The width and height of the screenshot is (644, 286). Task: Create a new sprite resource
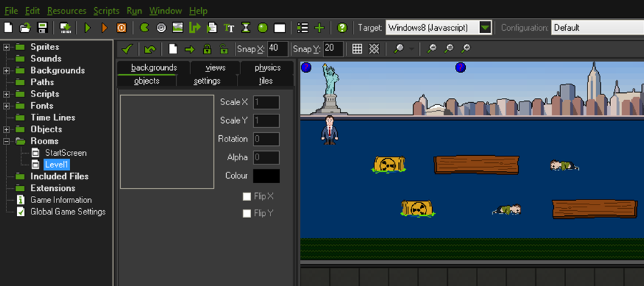[x=145, y=28]
